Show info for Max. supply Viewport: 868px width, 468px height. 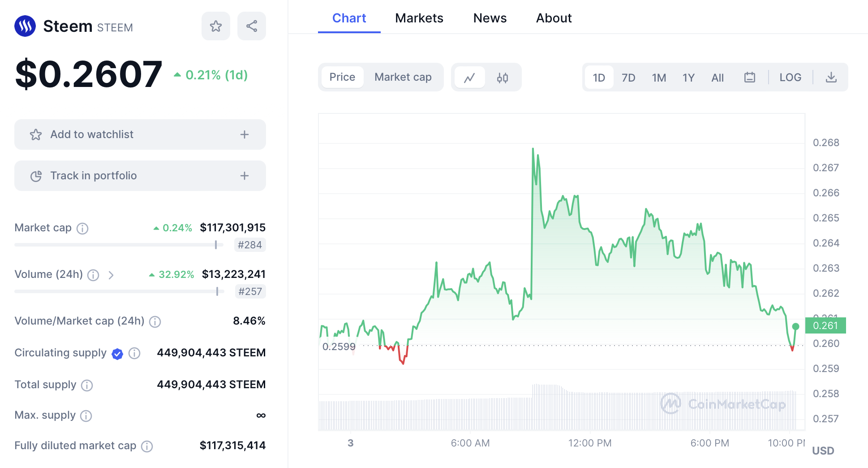point(86,416)
